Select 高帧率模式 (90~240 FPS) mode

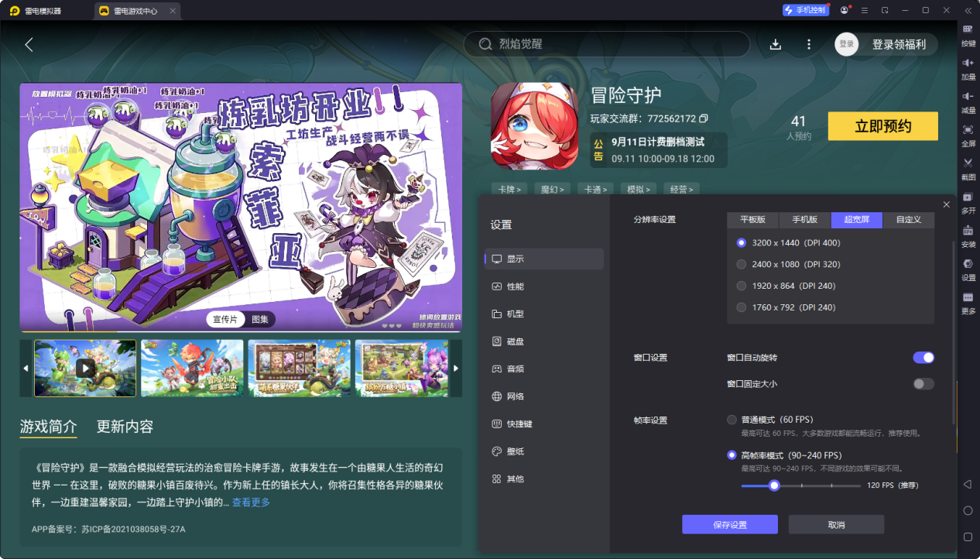coord(783,455)
